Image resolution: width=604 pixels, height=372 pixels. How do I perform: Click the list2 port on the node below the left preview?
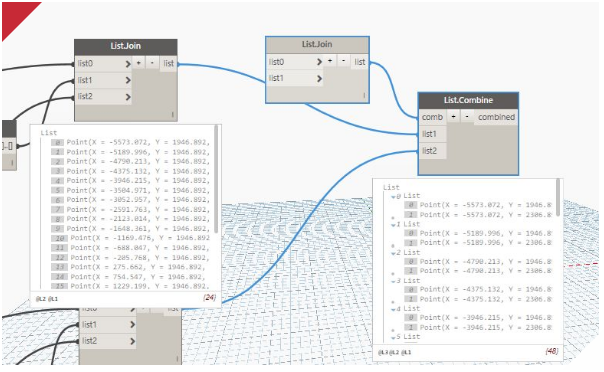pyautogui.click(x=107, y=341)
